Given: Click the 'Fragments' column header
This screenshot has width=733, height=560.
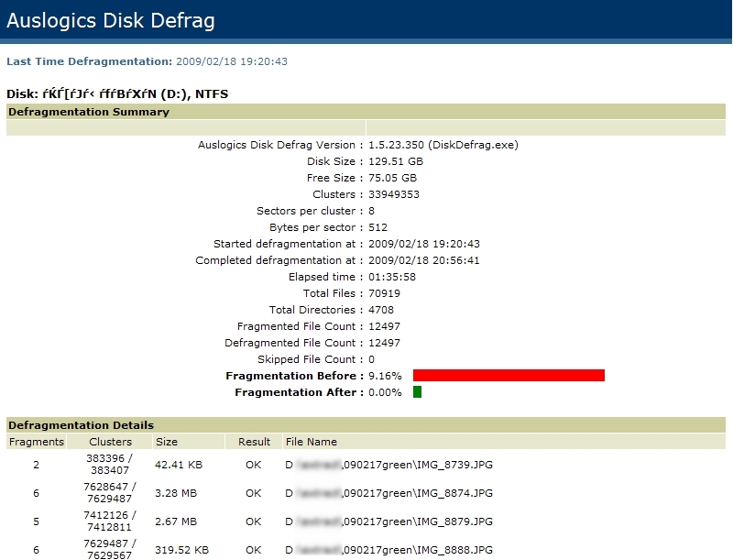Looking at the screenshot, I should tap(37, 442).
